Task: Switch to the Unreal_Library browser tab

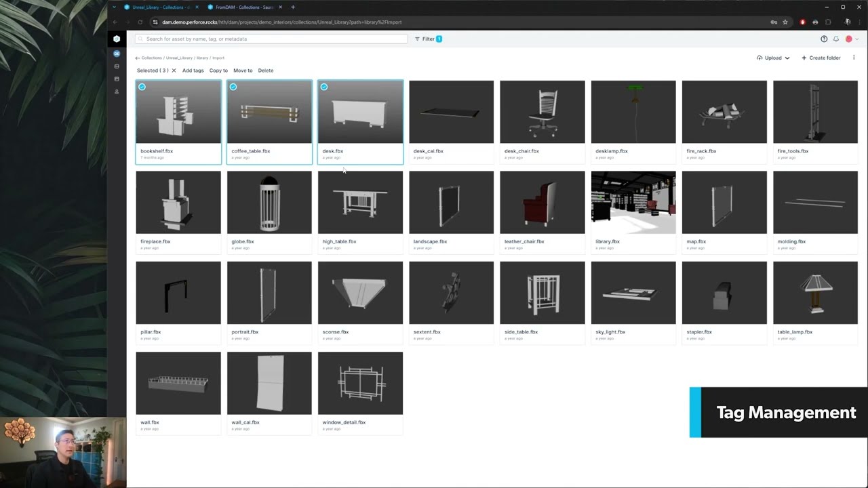Action: [x=161, y=7]
